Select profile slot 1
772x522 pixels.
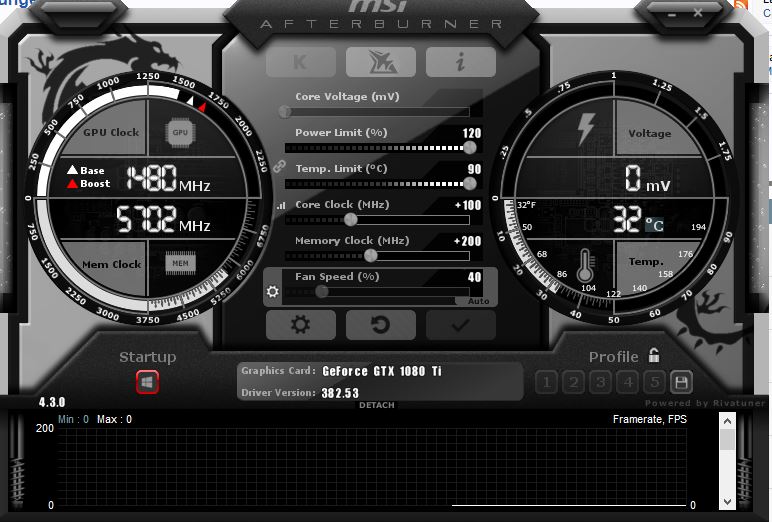coord(547,382)
